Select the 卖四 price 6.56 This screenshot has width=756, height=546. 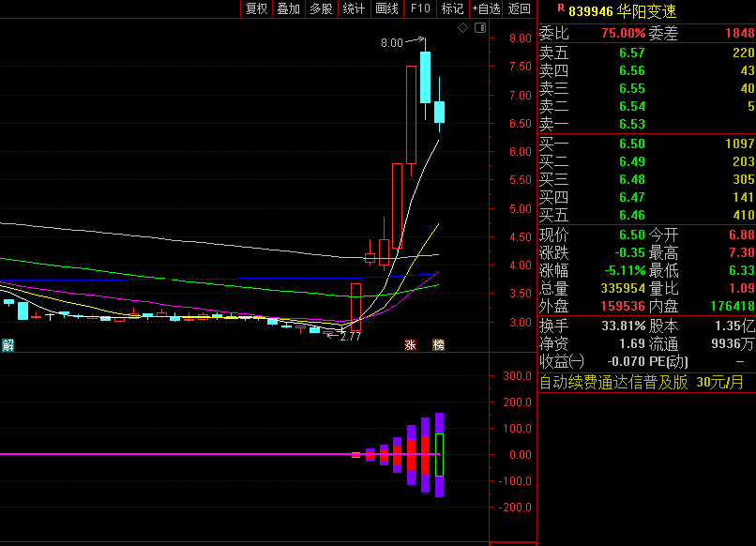coord(632,70)
